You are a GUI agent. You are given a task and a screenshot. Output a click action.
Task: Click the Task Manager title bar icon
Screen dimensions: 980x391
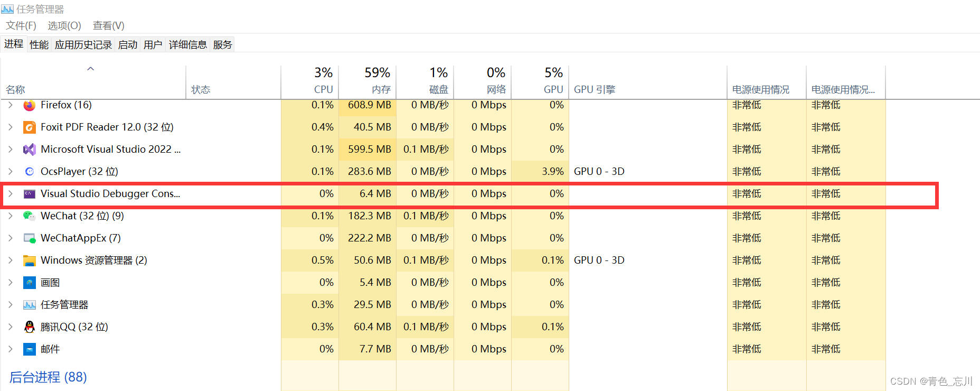click(7, 9)
